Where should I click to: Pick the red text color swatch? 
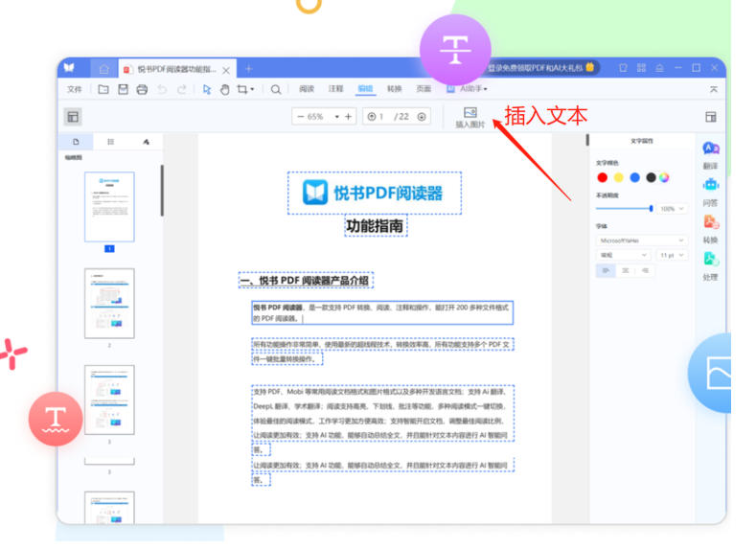pos(603,177)
